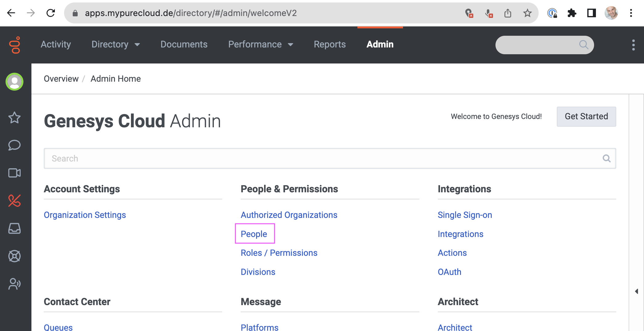Viewport: 644px width, 331px height.
Task: Open Roles / Permissions link
Action: point(279,253)
